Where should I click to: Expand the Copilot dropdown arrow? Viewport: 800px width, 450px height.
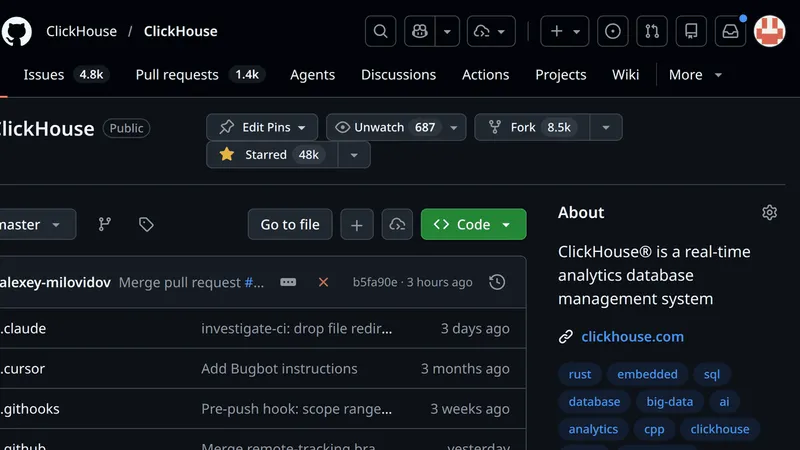point(447,31)
